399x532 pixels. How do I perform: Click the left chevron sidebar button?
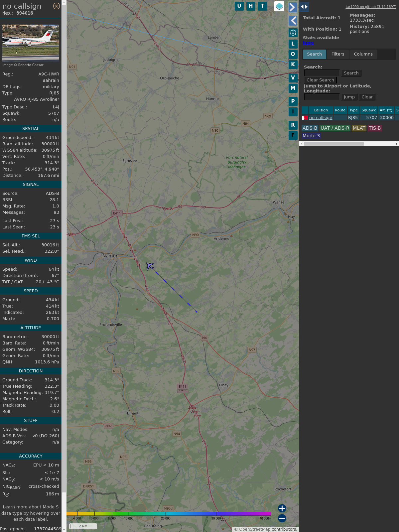pyautogui.click(x=293, y=21)
